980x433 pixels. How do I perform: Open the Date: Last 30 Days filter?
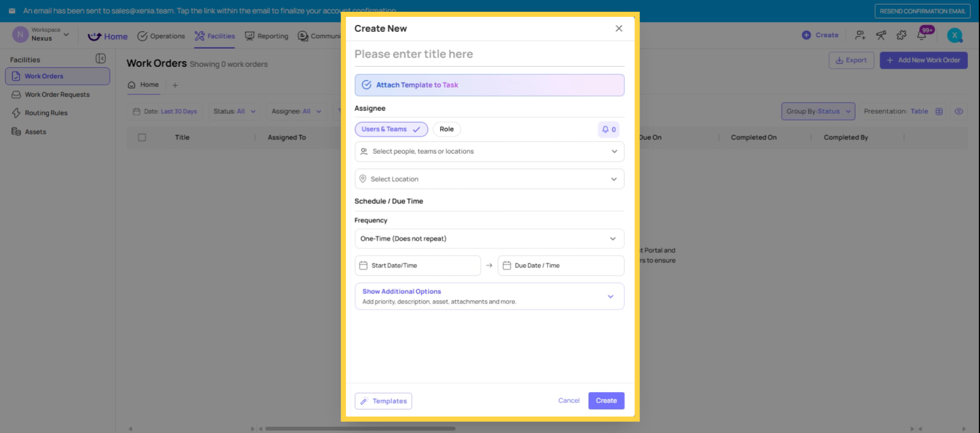coord(165,111)
